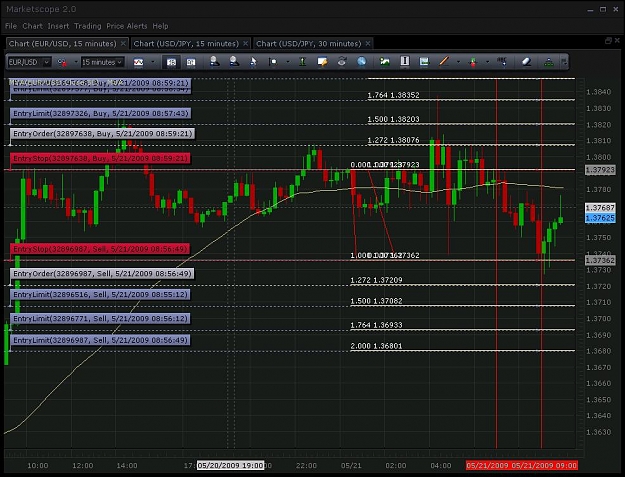The height and width of the screenshot is (477, 625).
Task: Select EntryOrder 32896987 Sell order label
Action: pyautogui.click(x=102, y=274)
